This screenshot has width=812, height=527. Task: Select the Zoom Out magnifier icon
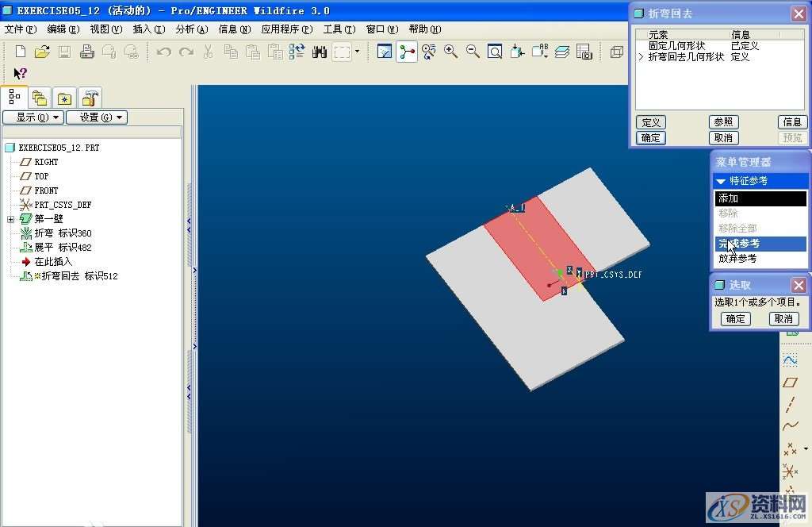(x=473, y=52)
